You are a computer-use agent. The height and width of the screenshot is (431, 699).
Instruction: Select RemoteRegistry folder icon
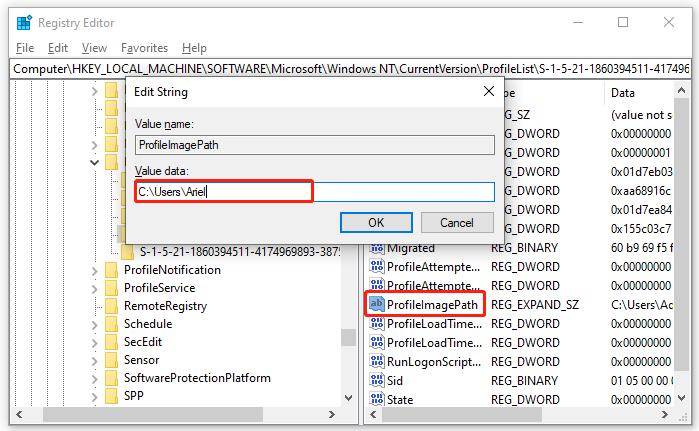click(x=111, y=306)
